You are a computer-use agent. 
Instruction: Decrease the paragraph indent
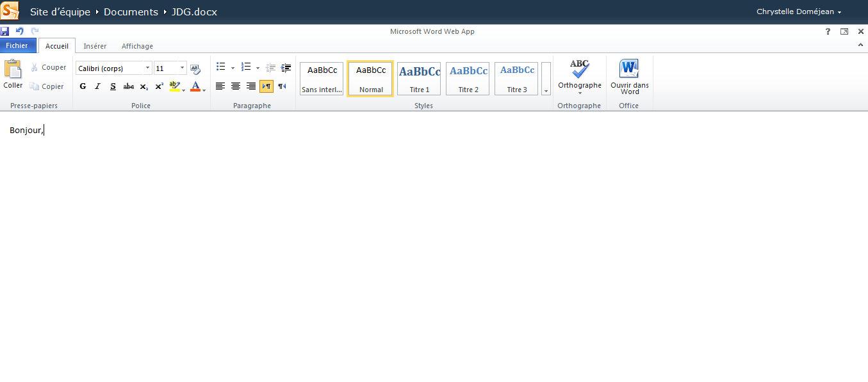pos(270,67)
